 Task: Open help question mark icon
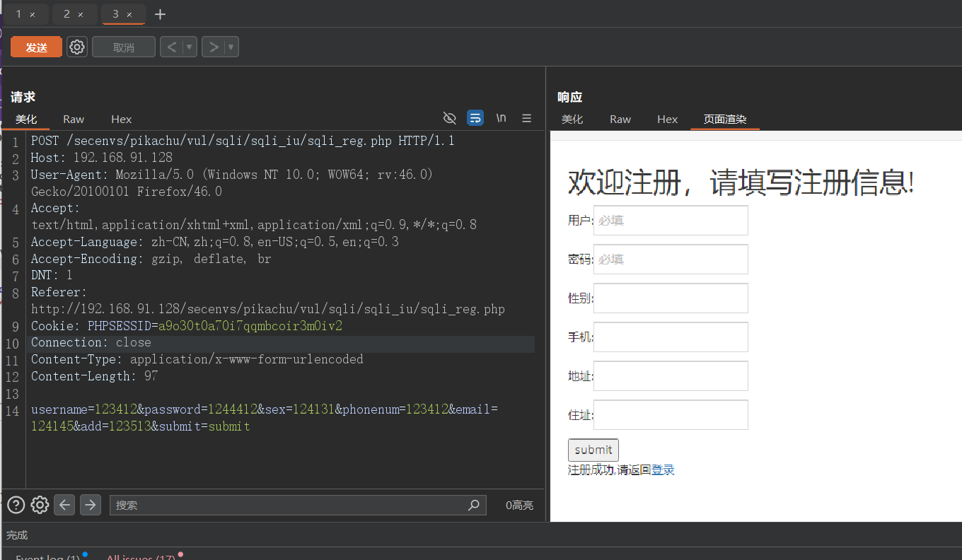pos(16,505)
